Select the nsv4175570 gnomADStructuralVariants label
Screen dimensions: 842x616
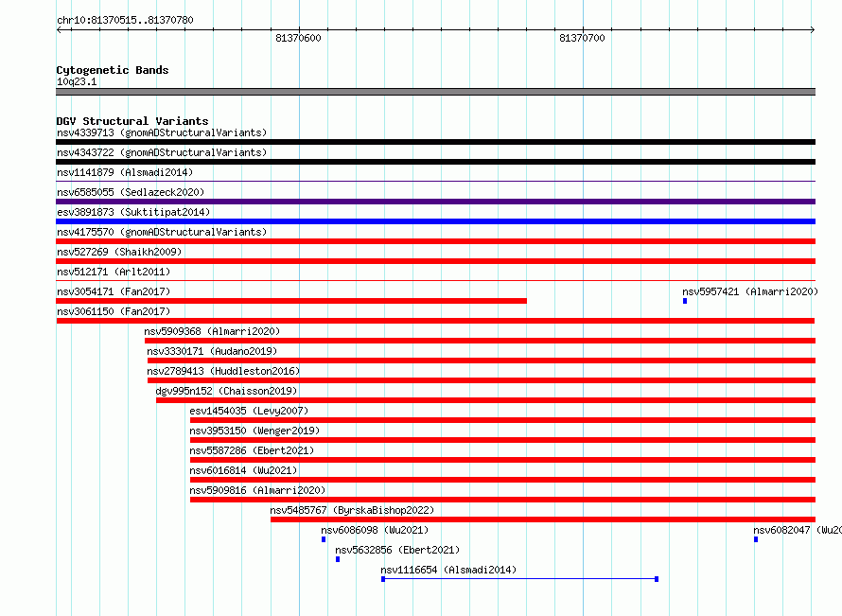click(x=162, y=232)
